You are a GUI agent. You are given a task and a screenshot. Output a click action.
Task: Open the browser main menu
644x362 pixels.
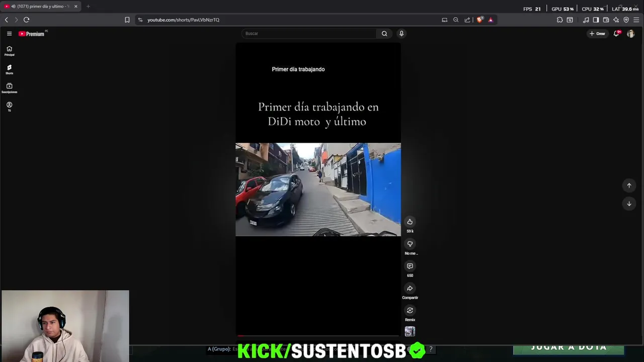636,20
